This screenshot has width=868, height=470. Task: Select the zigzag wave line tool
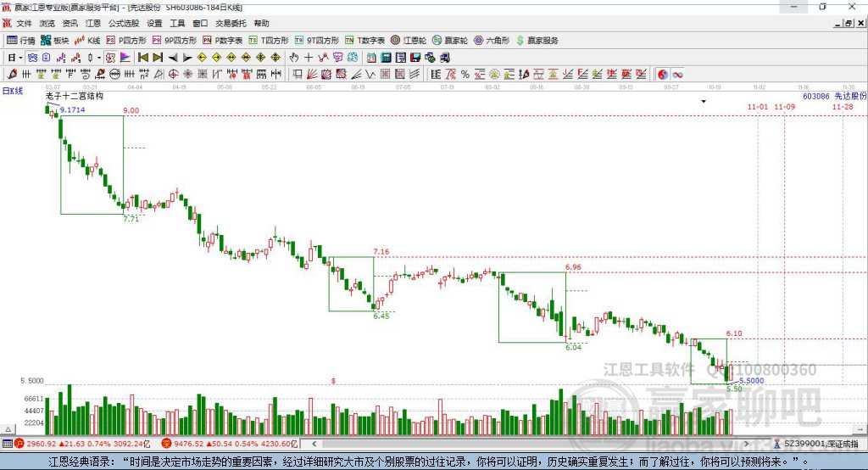[x=370, y=75]
